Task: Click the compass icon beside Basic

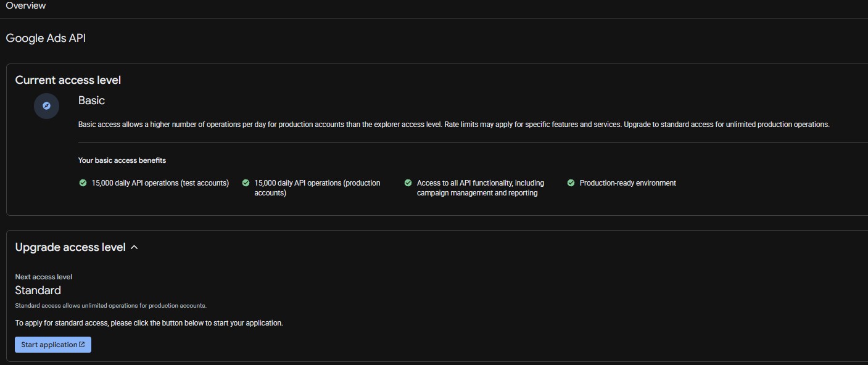Action: [46, 106]
